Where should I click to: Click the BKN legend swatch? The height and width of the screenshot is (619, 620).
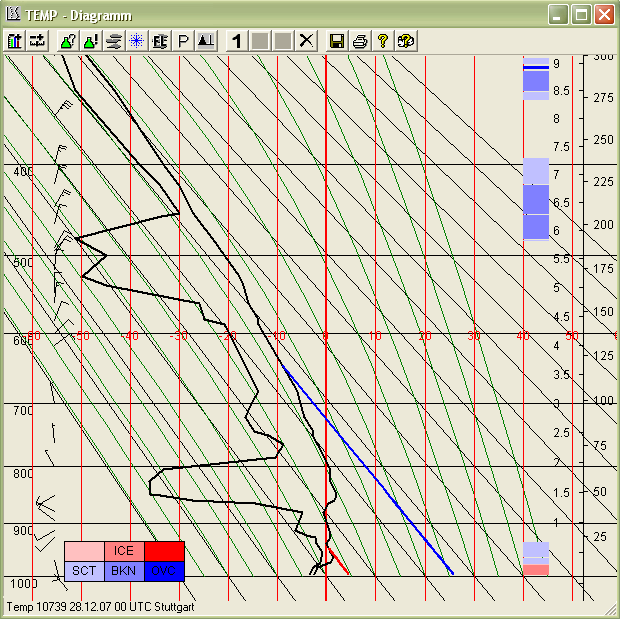(x=124, y=571)
